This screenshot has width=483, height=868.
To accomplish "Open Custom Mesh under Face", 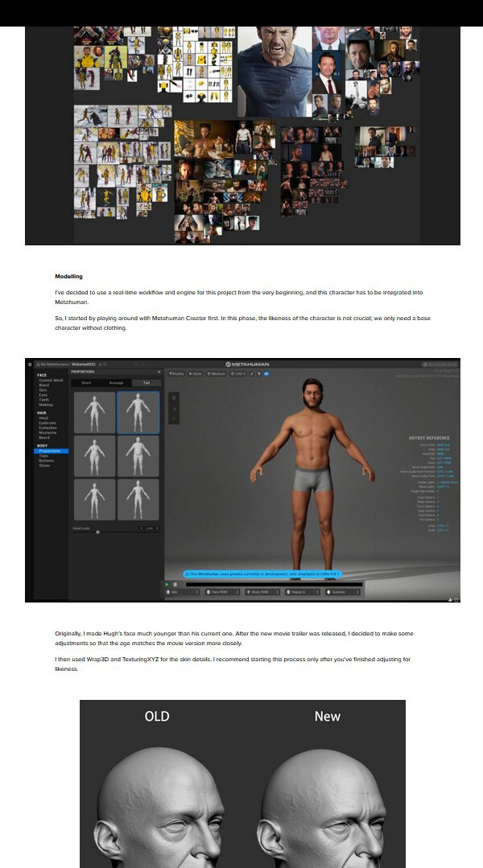I will 51,381.
